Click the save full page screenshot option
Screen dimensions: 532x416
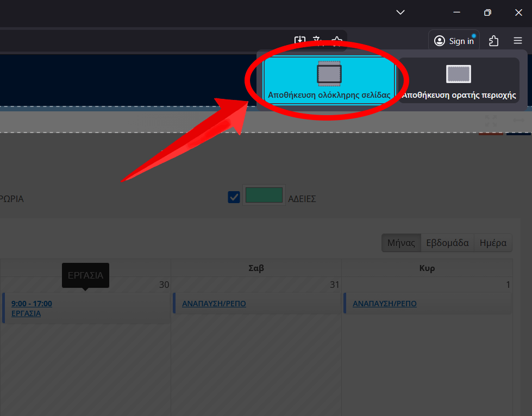click(329, 79)
